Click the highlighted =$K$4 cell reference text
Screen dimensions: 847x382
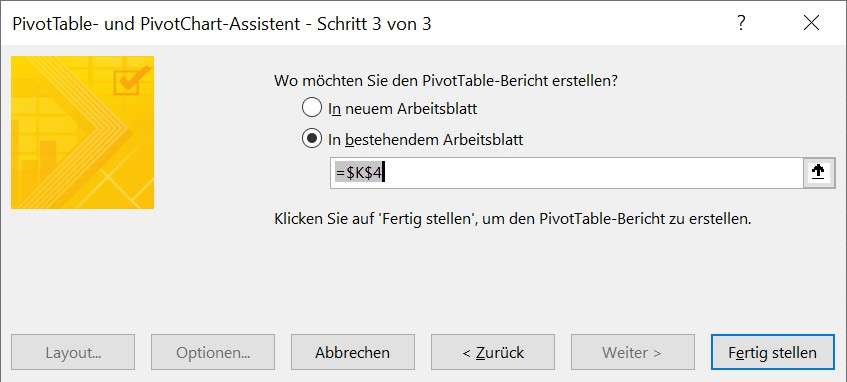pos(359,173)
